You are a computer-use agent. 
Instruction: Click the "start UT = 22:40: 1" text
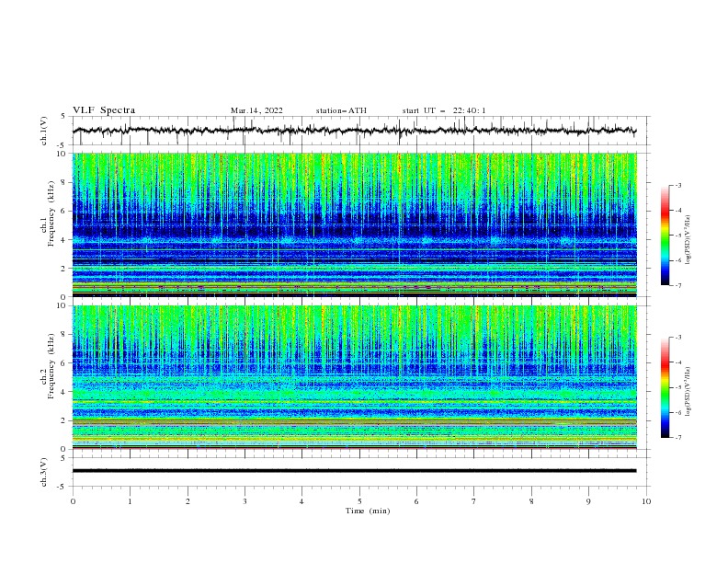point(444,110)
